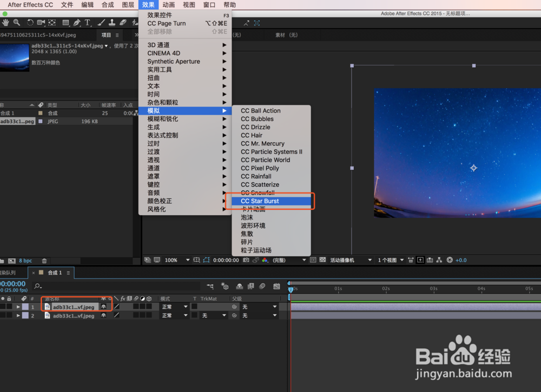Image resolution: width=541 pixels, height=392 pixels.
Task: Toggle the transparency grid icon
Action: pyautogui.click(x=322, y=260)
